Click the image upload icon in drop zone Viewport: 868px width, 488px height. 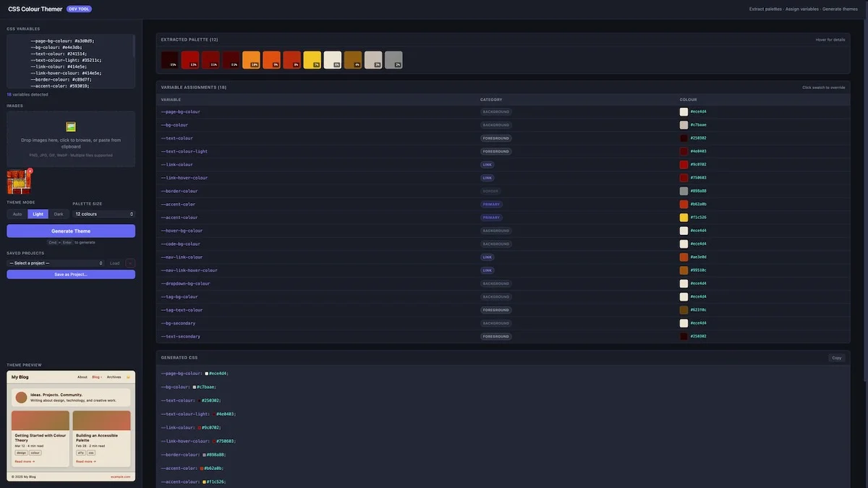(x=71, y=127)
